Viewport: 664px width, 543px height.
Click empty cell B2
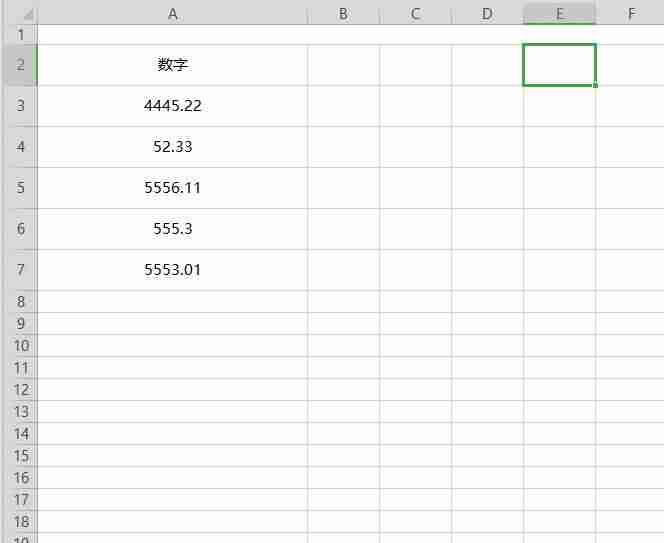[x=344, y=65]
